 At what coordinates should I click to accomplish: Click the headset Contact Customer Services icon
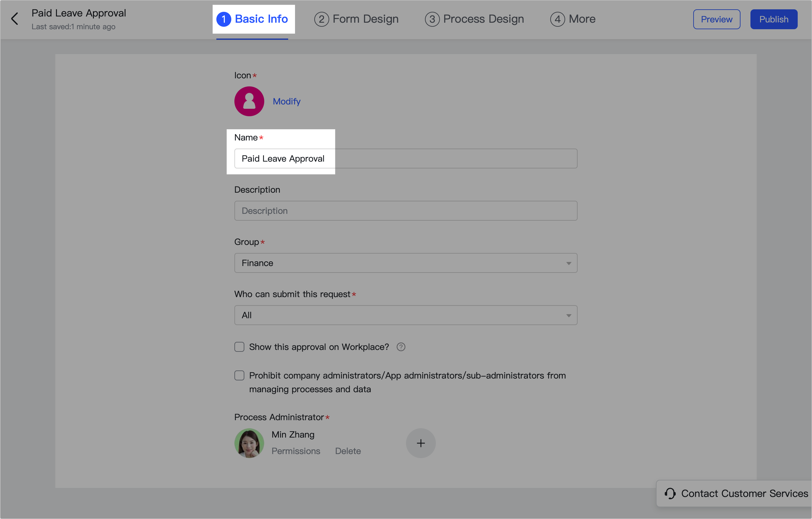[x=670, y=494]
